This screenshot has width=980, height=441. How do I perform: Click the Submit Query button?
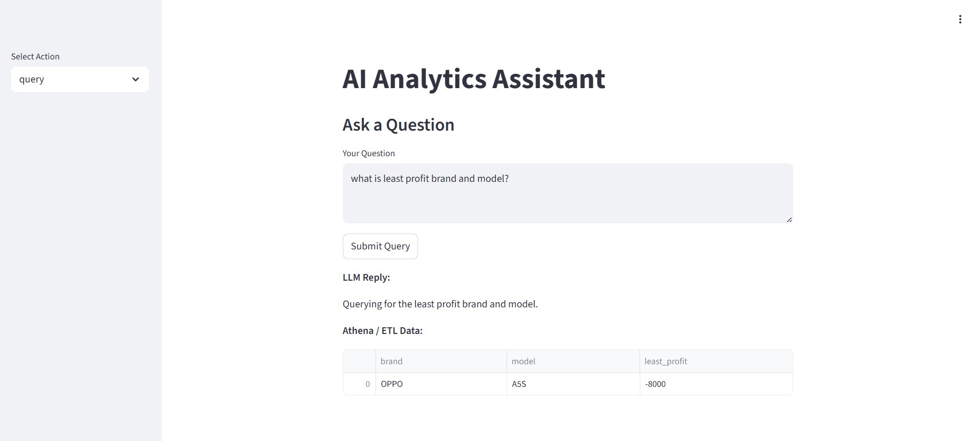pyautogui.click(x=380, y=246)
